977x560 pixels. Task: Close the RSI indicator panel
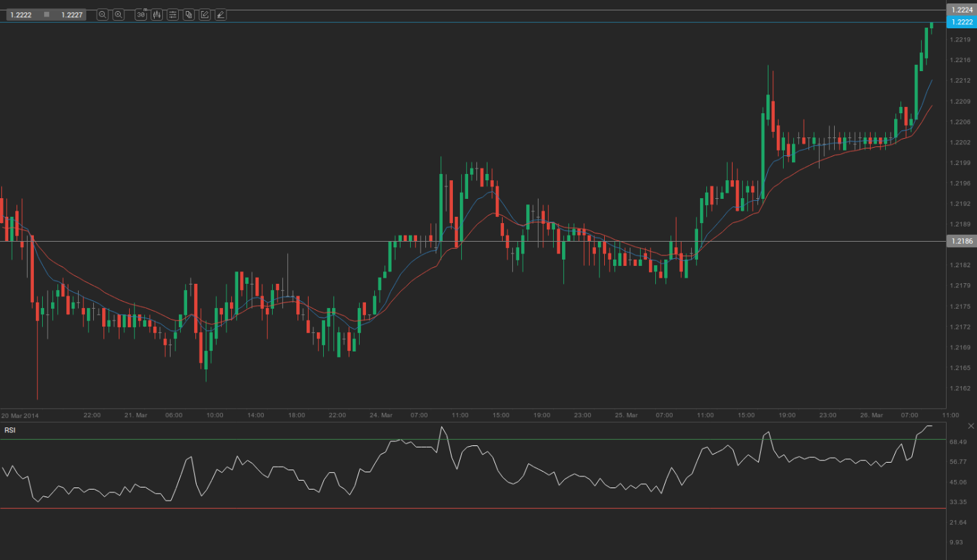[971, 425]
